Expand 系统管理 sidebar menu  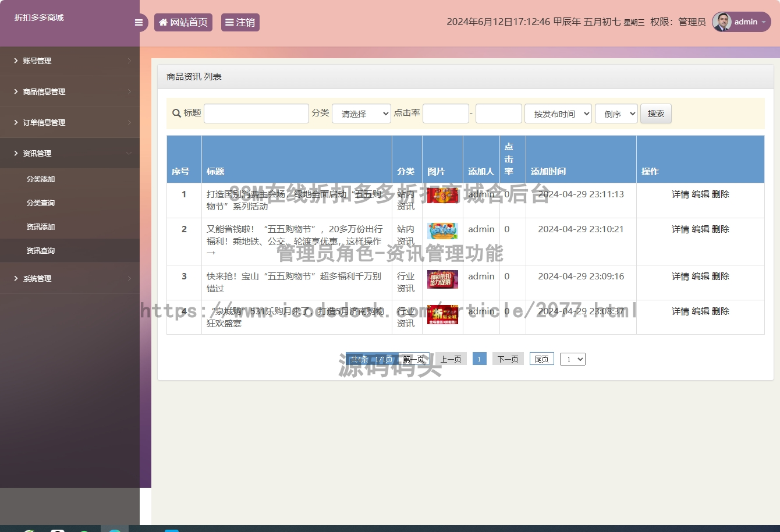coord(70,278)
